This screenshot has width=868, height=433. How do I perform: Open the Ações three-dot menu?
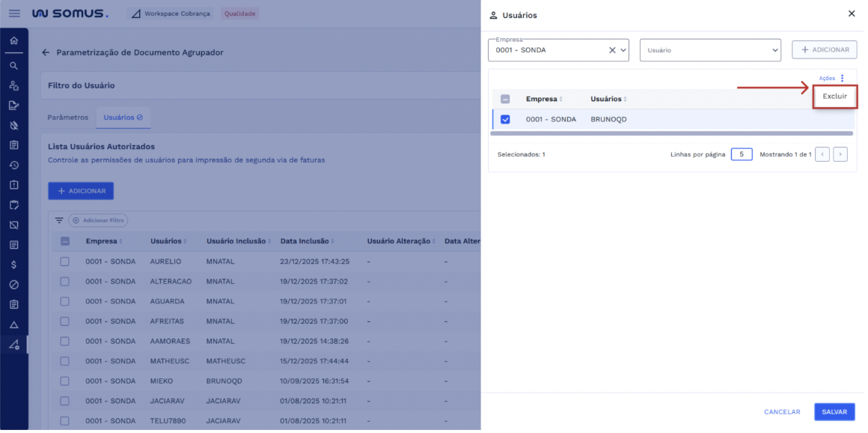tap(842, 78)
